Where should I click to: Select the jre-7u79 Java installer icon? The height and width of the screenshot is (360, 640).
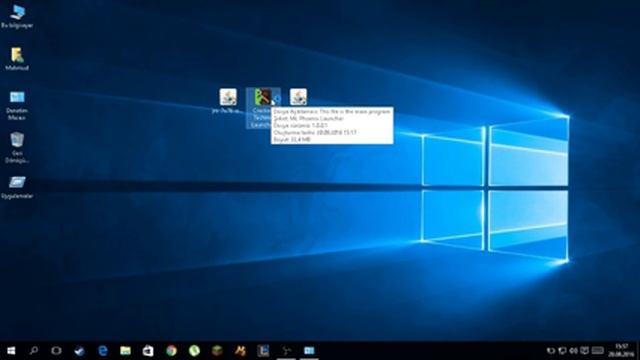pyautogui.click(x=228, y=101)
